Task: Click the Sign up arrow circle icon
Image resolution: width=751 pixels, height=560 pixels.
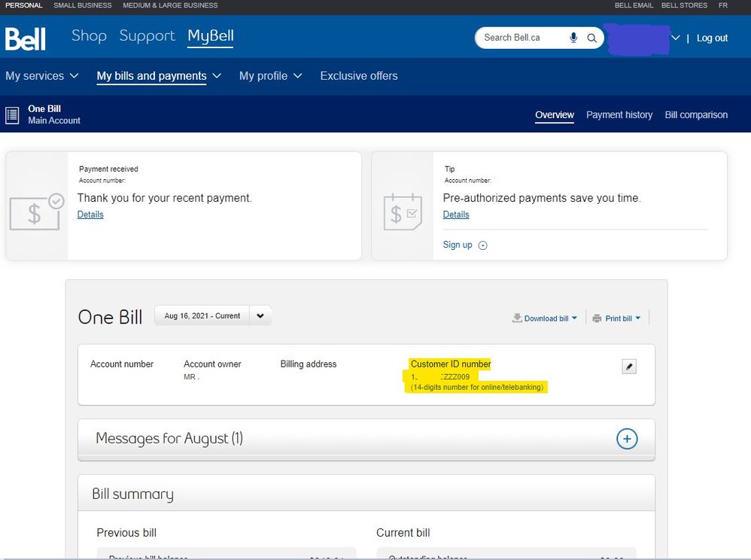Action: coord(483,245)
